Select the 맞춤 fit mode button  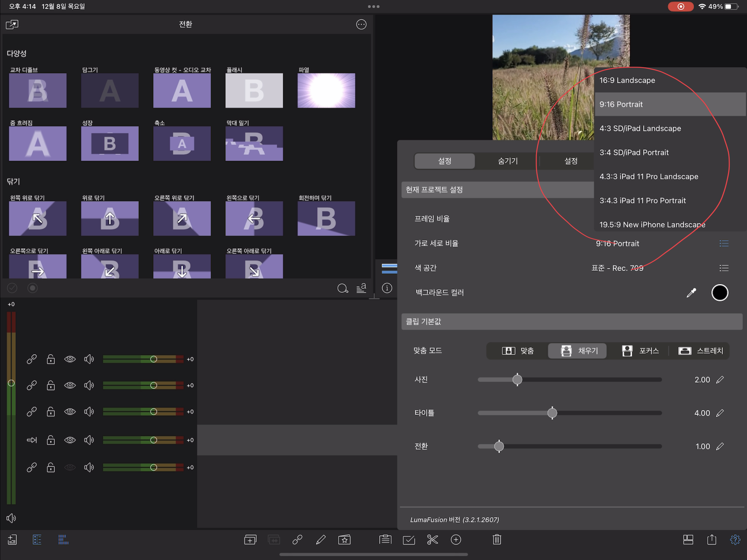(518, 351)
